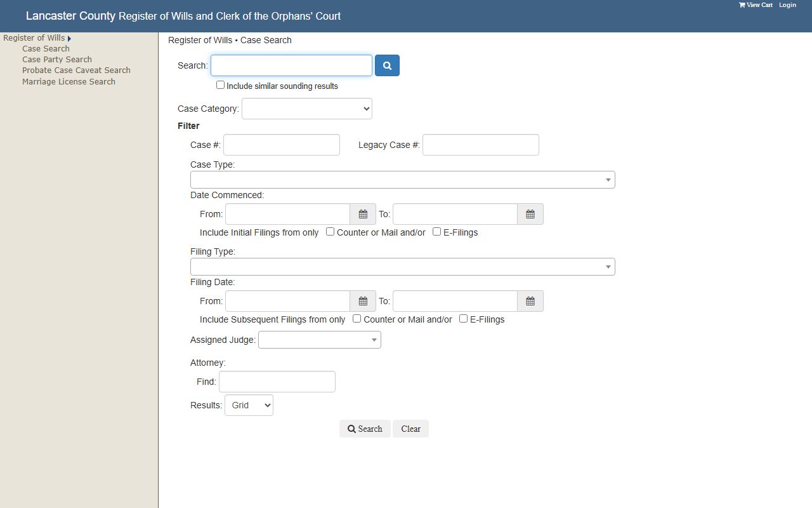The width and height of the screenshot is (812, 508).
Task: Click the Clear button
Action: coord(410,429)
